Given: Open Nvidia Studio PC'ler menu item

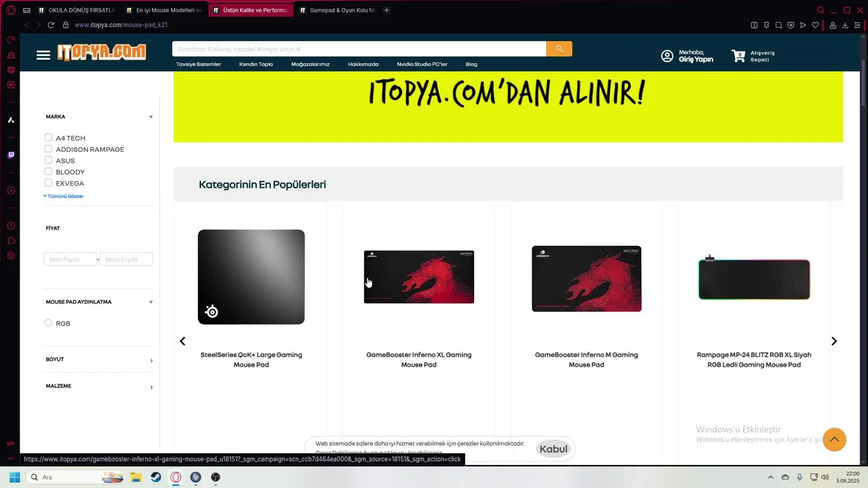Looking at the screenshot, I should 422,64.
